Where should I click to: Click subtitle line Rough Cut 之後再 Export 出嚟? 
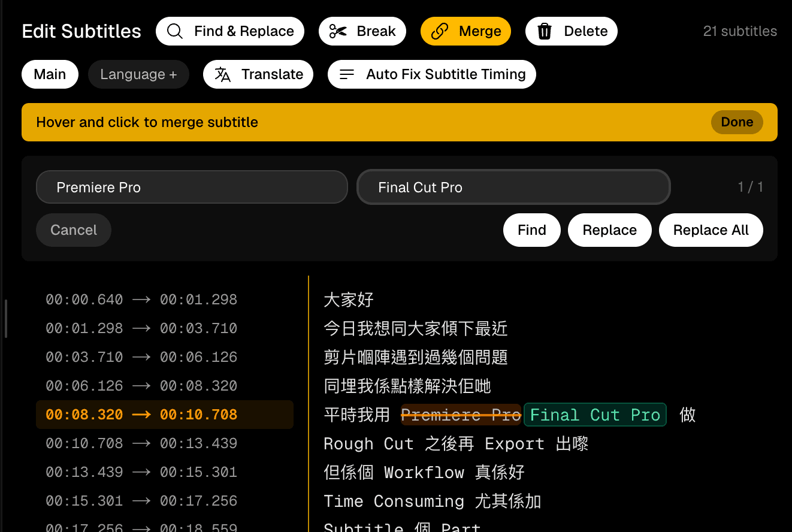[456, 443]
